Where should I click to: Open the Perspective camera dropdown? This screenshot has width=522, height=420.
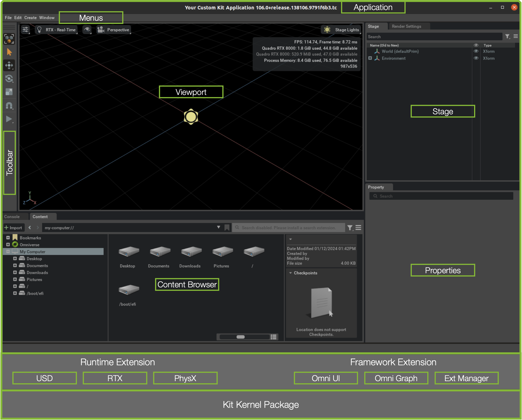click(113, 30)
